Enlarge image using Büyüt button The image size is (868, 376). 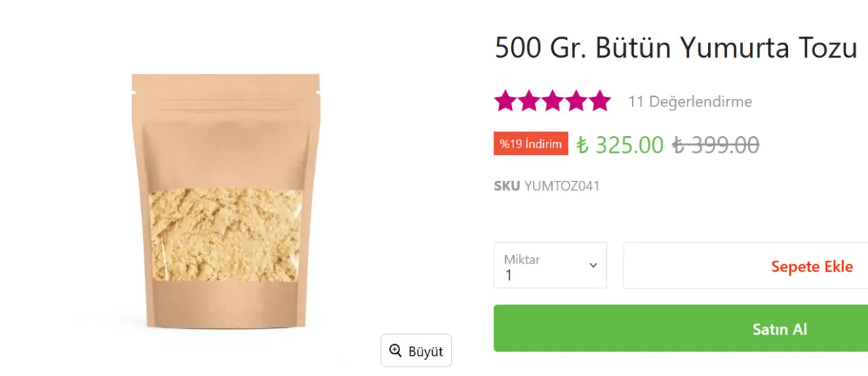416,351
